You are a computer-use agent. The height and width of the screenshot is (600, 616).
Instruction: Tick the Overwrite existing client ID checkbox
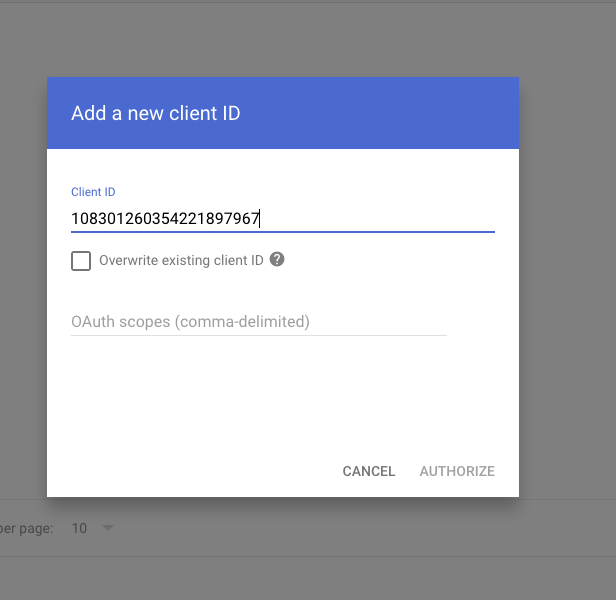(x=81, y=261)
